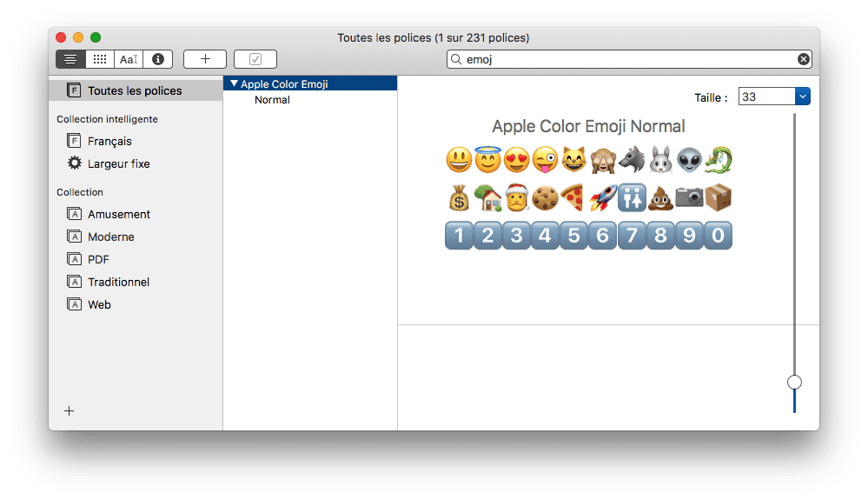This screenshot has height=500, width=868.
Task: Click the gear icon beside Largeur fixe
Action: 74,163
